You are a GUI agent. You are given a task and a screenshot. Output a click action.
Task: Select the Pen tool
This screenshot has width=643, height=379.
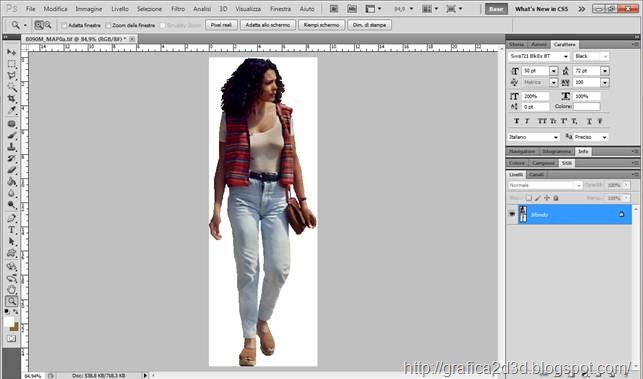tap(11, 218)
